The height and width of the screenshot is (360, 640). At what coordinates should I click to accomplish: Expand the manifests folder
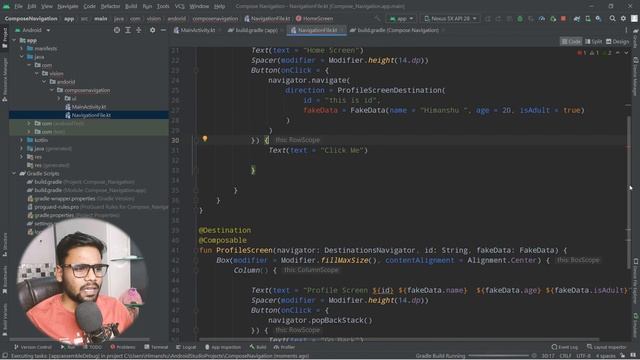pos(22,49)
